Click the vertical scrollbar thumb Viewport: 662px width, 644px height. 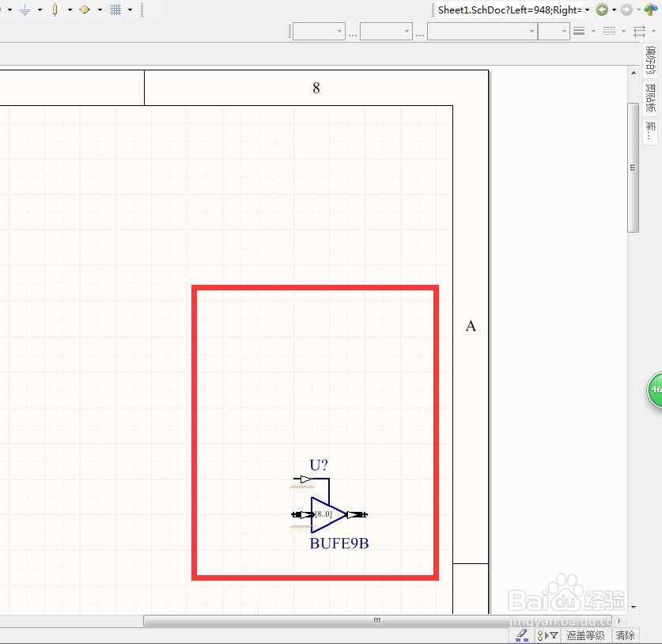633,167
